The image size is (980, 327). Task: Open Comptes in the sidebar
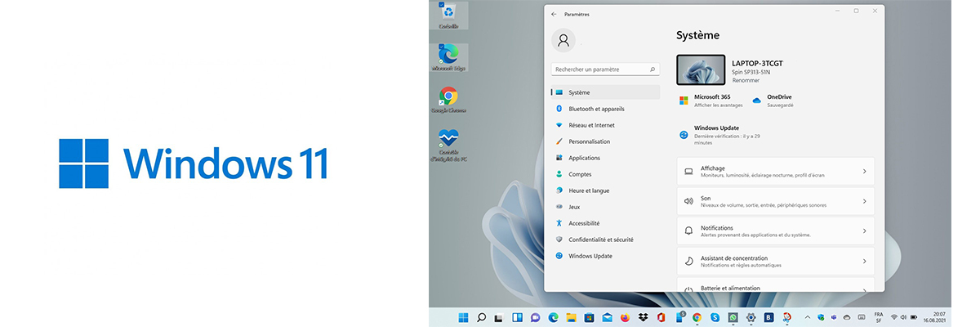point(605,174)
